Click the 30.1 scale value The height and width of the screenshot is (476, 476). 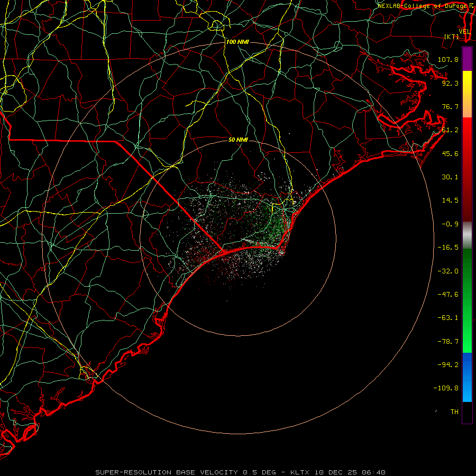coord(450,177)
